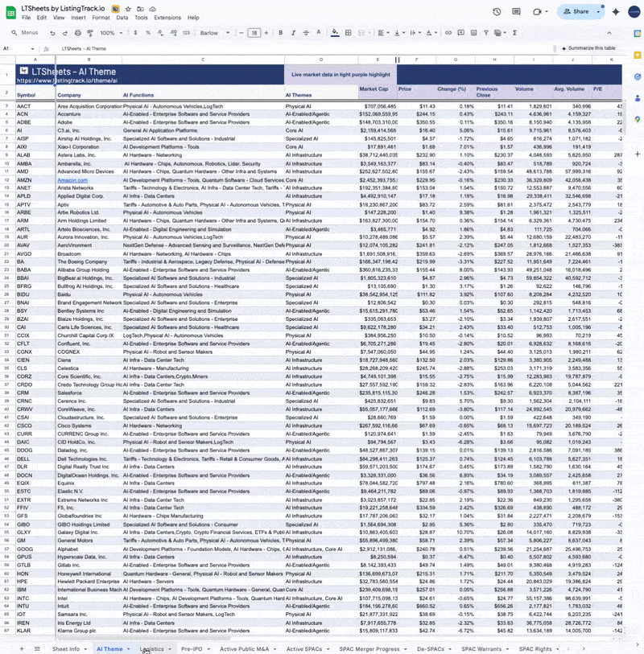Open the Meet camera button
Image resolution: width=644 pixels, height=654 pixels.
pyautogui.click(x=538, y=12)
